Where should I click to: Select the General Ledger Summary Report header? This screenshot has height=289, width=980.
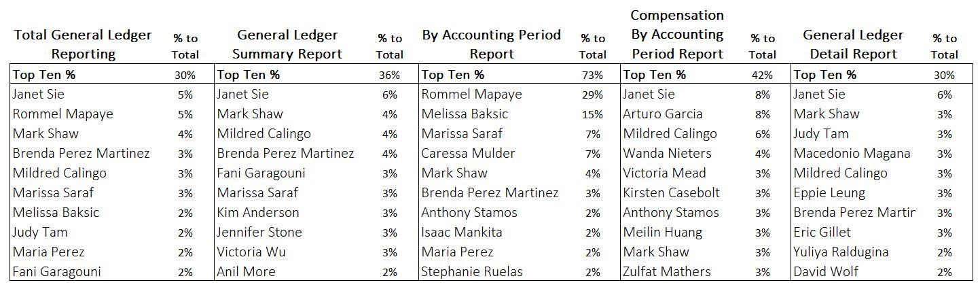[287, 44]
